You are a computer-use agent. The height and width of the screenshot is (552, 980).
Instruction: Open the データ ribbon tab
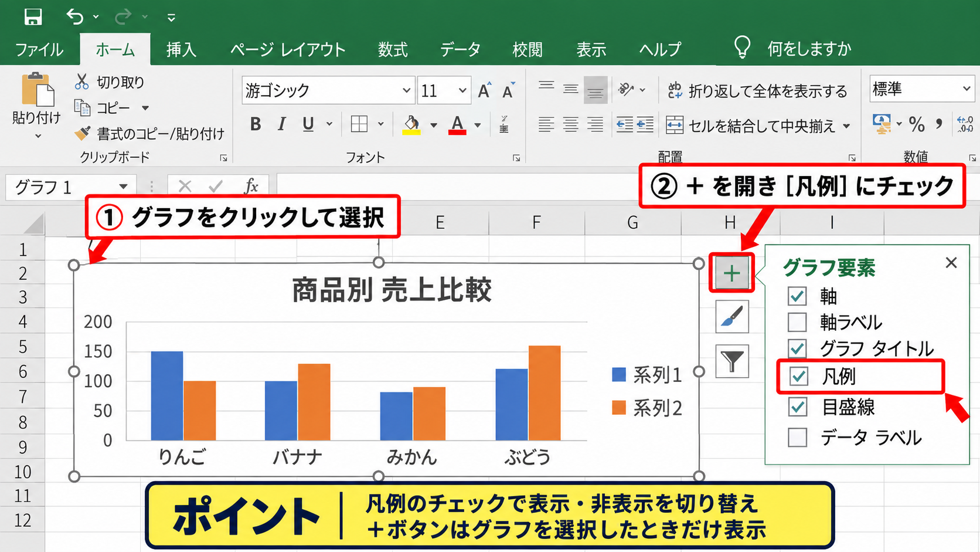point(460,49)
